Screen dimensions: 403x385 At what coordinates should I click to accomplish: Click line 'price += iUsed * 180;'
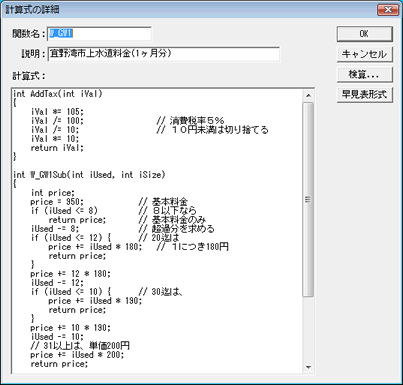pyautogui.click(x=95, y=247)
